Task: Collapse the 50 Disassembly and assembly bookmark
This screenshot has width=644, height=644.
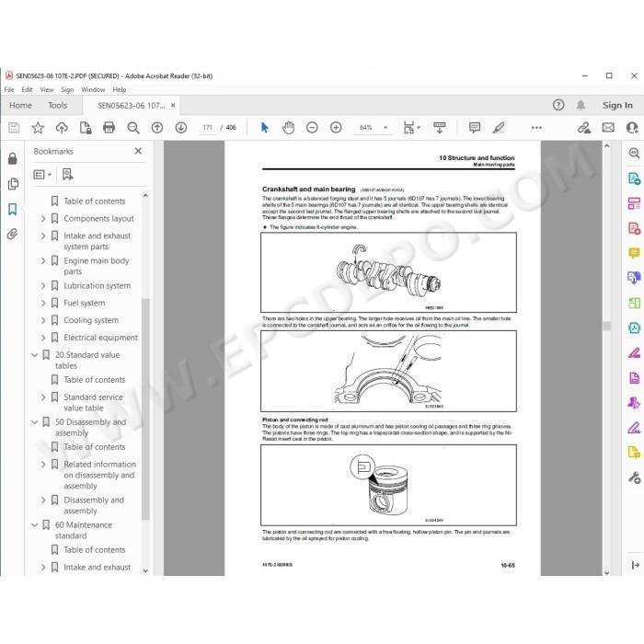Action: click(35, 421)
